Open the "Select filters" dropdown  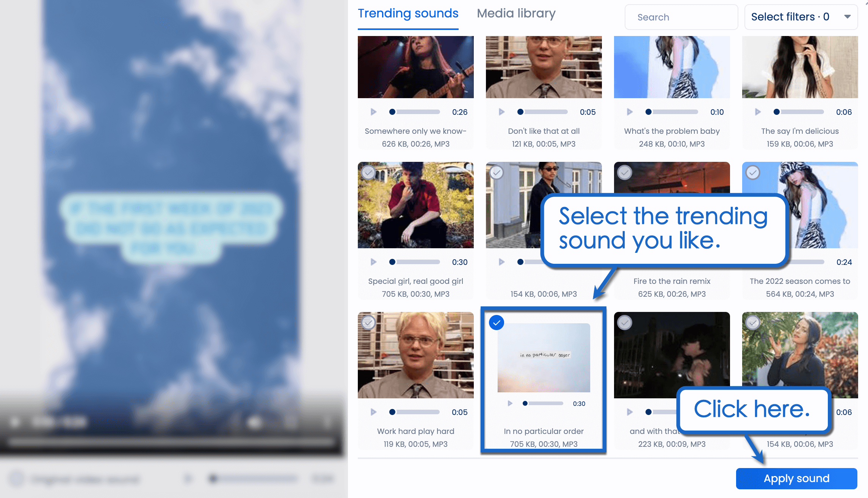tap(801, 17)
